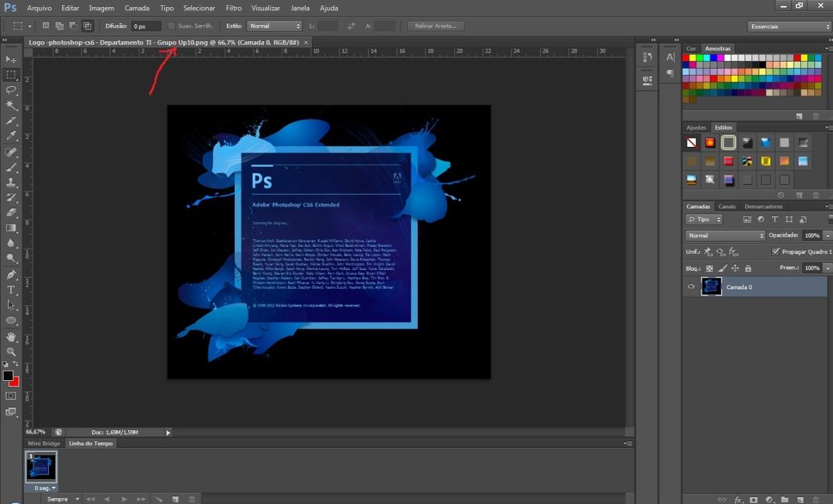Image resolution: width=833 pixels, height=504 pixels.
Task: Select the Pen tool
Action: 11,274
